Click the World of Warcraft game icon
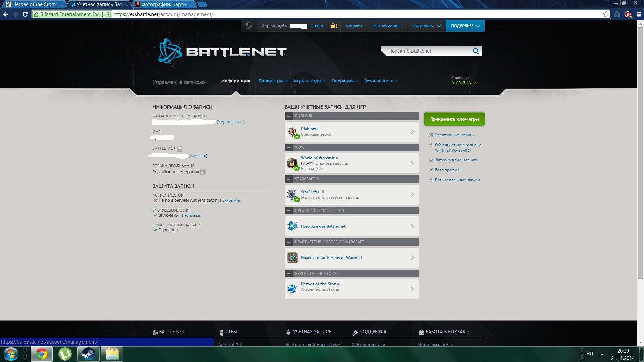644x362 pixels. click(292, 163)
